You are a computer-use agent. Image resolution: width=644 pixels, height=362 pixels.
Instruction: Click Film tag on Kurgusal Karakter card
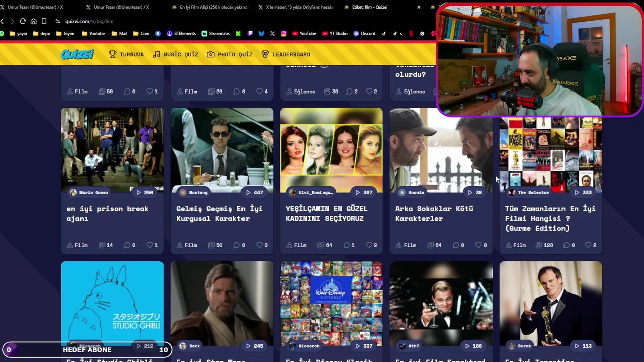click(187, 245)
